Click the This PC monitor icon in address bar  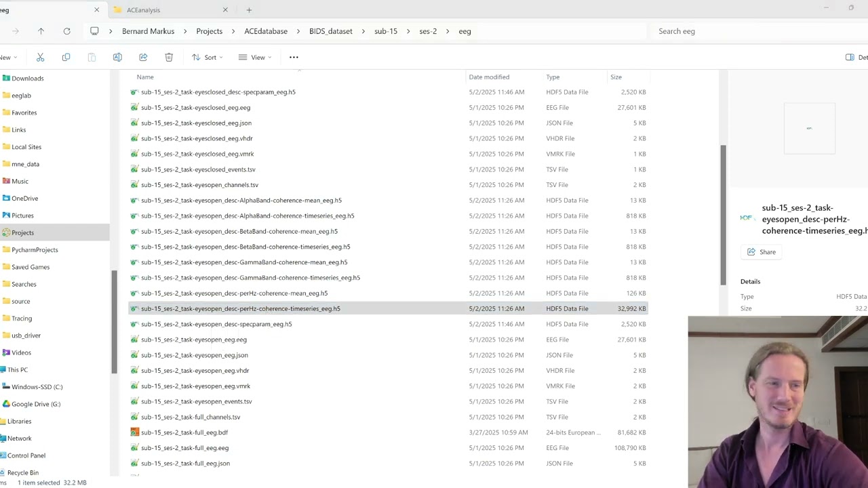pos(94,31)
